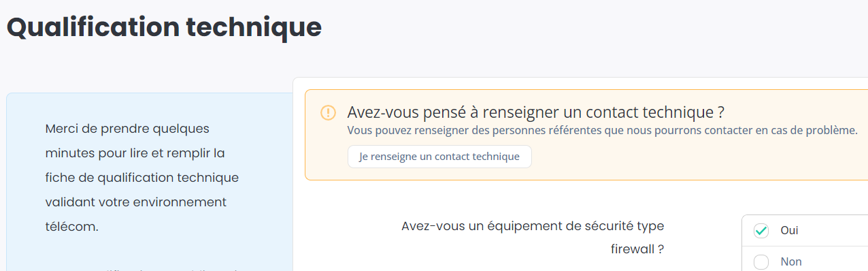Pick the Non answer label
The width and height of the screenshot is (868, 271).
(791, 262)
